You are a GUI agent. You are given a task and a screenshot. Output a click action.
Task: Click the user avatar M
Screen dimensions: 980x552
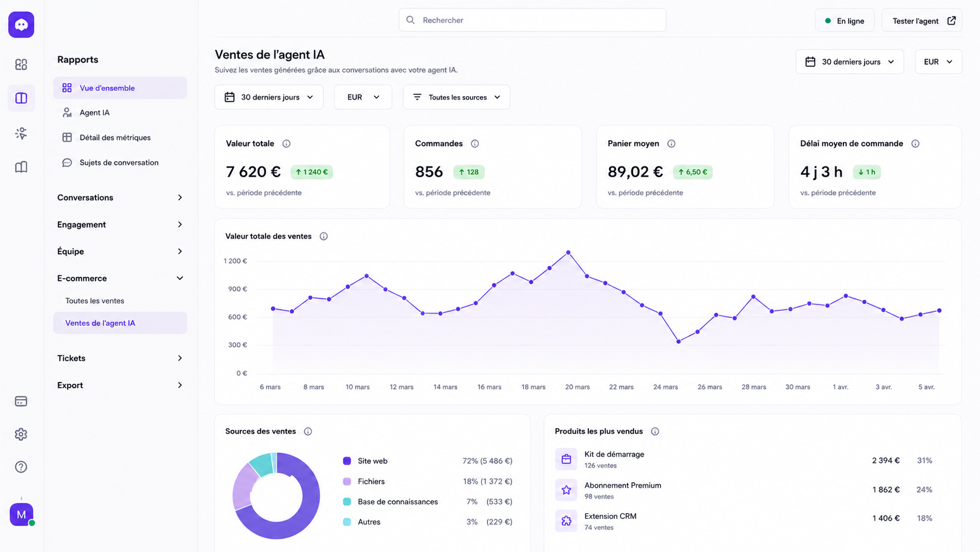point(22,514)
